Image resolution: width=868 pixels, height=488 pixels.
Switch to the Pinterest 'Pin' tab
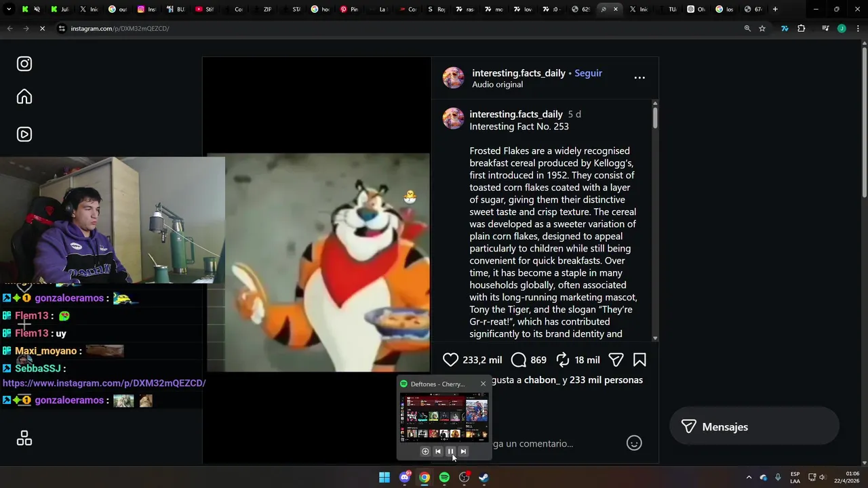click(349, 9)
